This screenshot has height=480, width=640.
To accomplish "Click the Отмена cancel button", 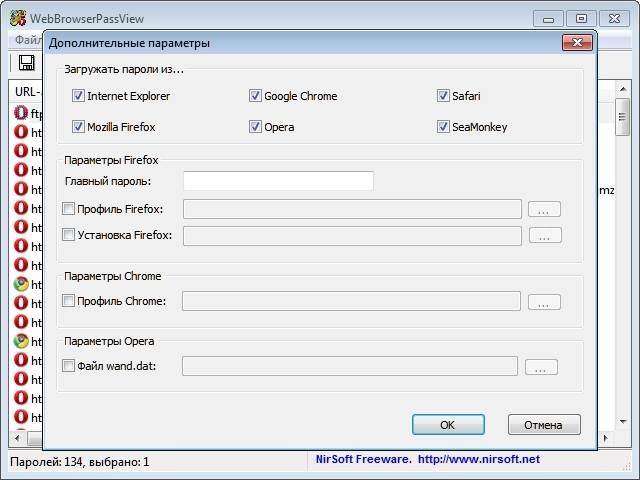I will [x=544, y=425].
